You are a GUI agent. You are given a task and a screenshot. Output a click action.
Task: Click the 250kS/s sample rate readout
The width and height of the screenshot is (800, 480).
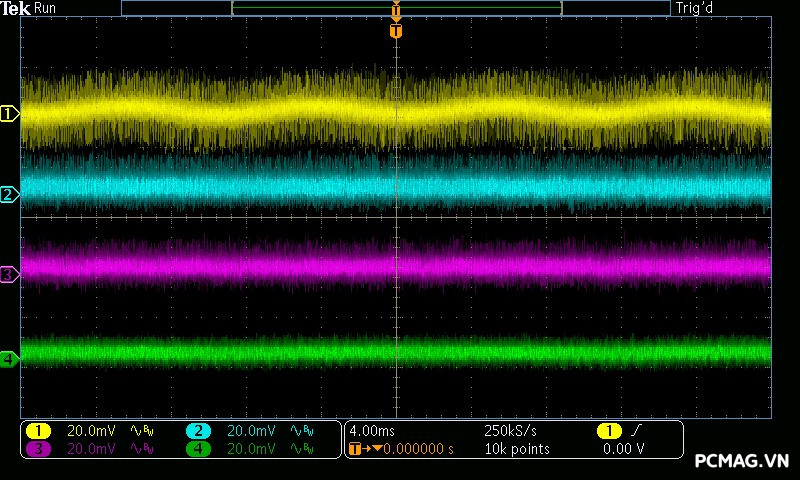[x=511, y=431]
